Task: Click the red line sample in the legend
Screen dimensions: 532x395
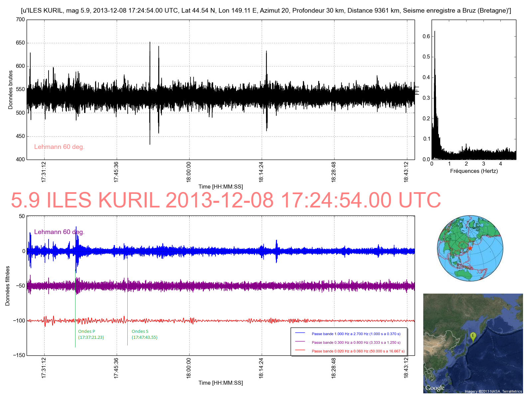Action: [x=300, y=350]
